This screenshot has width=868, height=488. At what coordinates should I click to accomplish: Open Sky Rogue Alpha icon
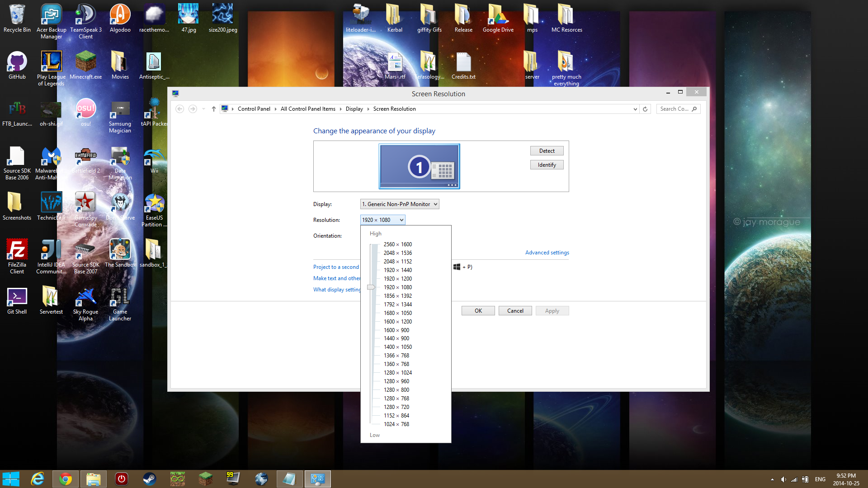(x=85, y=303)
